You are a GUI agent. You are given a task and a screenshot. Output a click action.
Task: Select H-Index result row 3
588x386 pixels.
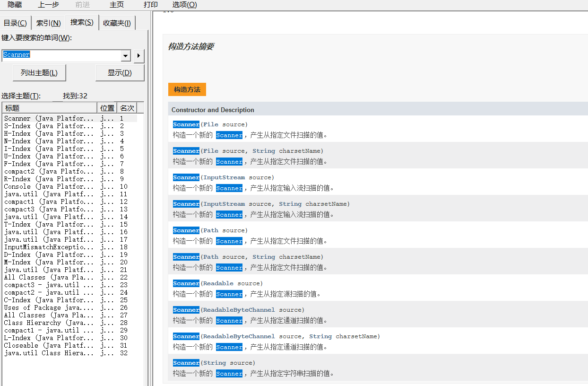(70, 133)
